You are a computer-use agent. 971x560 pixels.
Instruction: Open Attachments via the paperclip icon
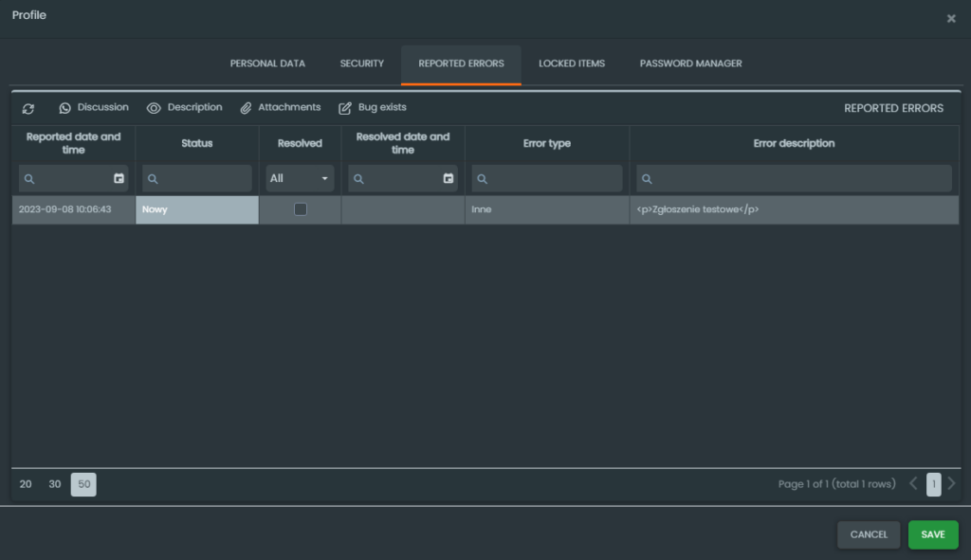[x=246, y=108]
